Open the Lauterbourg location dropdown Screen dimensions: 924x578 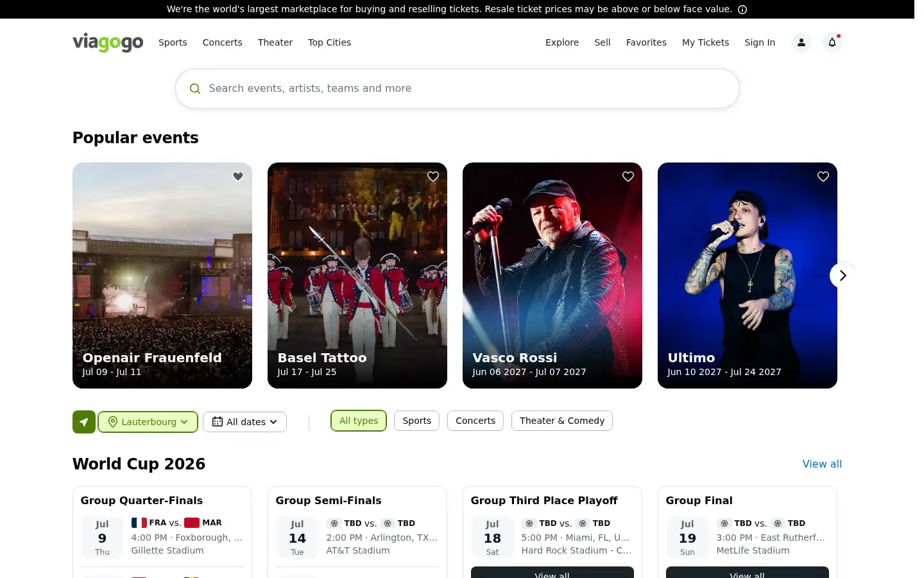[148, 422]
